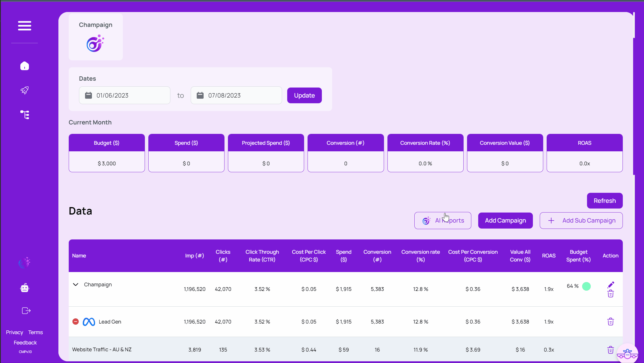Disable Lead Gen with the red minus toggle
Viewport: 644px width, 363px height.
pyautogui.click(x=75, y=322)
